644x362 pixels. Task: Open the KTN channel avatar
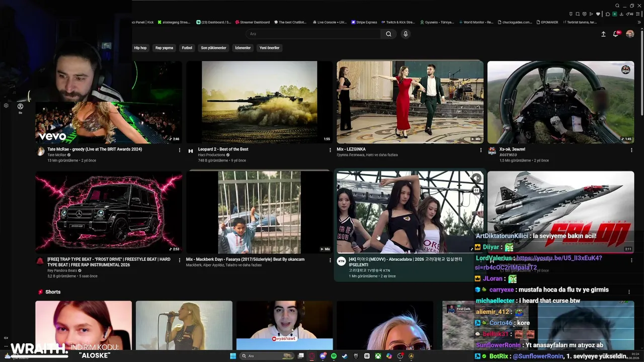pyautogui.click(x=341, y=261)
